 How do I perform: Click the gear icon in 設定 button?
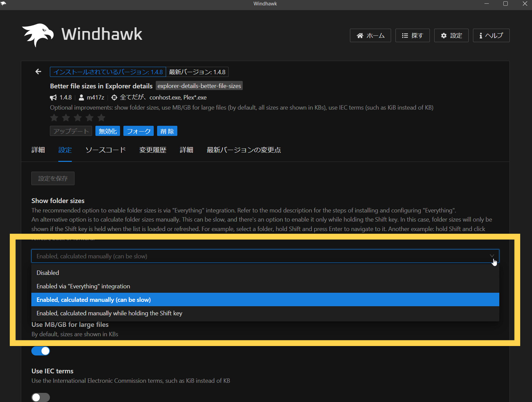[444, 35]
